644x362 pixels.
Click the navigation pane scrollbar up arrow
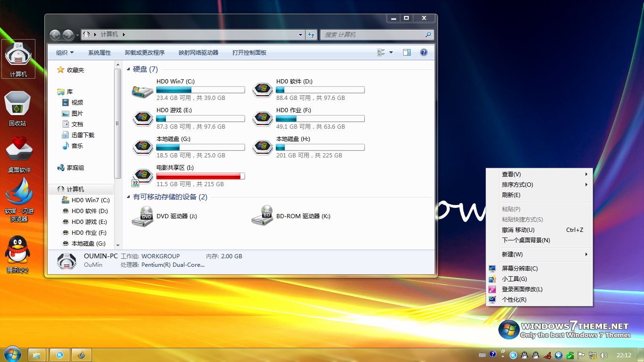click(118, 65)
